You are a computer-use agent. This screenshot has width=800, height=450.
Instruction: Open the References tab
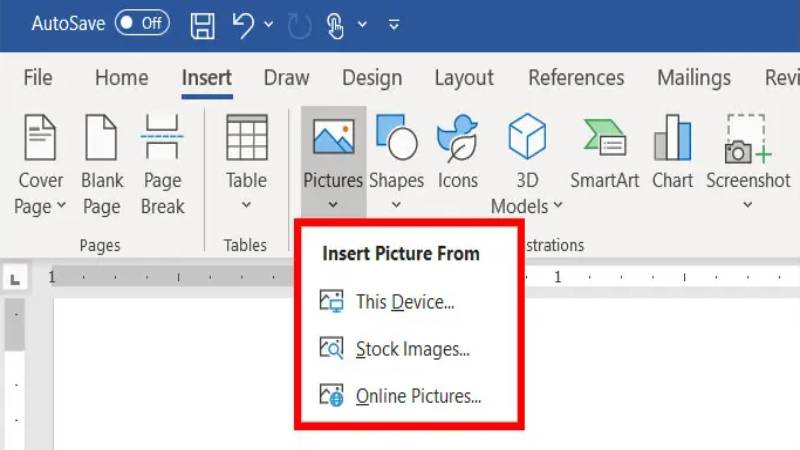[576, 78]
